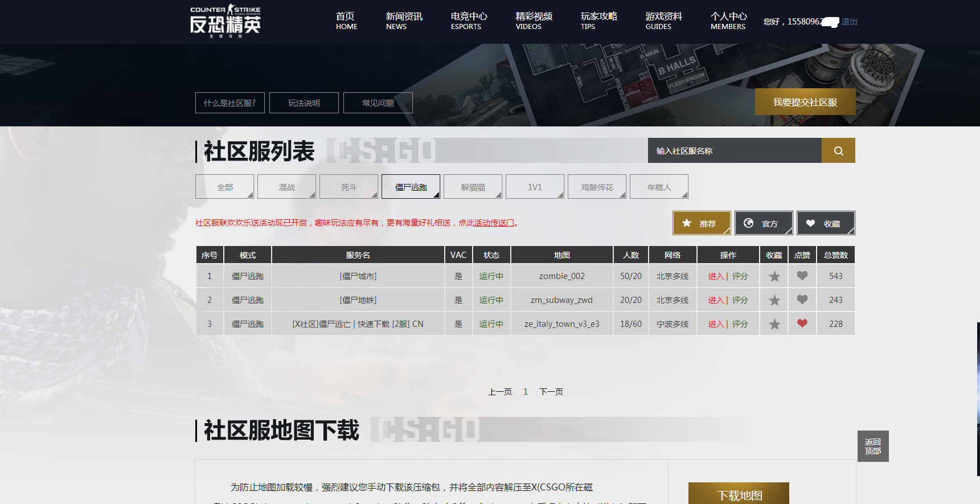Go to 下一页 next page
This screenshot has height=504, width=980.
(551, 392)
